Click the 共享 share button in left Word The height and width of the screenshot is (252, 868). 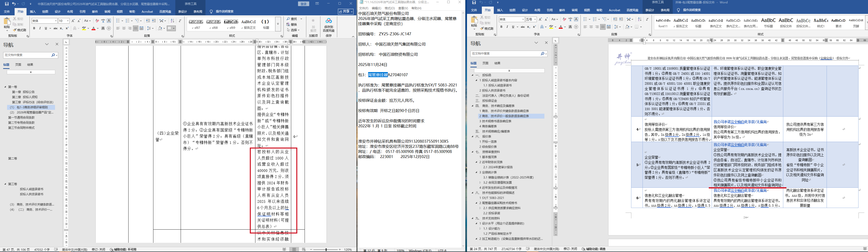(x=346, y=11)
